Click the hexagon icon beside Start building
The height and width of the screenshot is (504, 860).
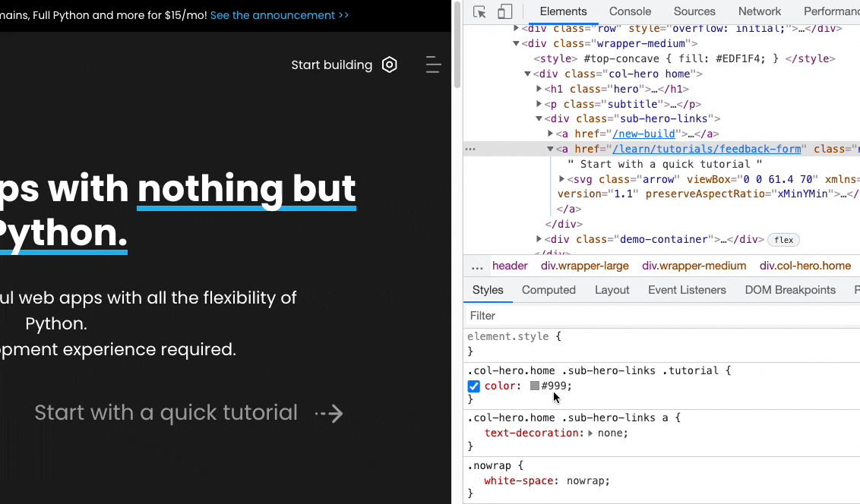390,65
